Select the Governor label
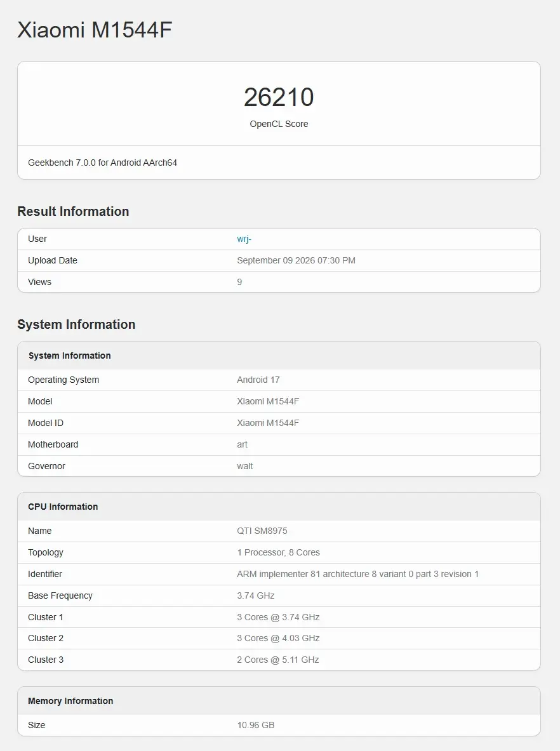The image size is (560, 751). (46, 466)
